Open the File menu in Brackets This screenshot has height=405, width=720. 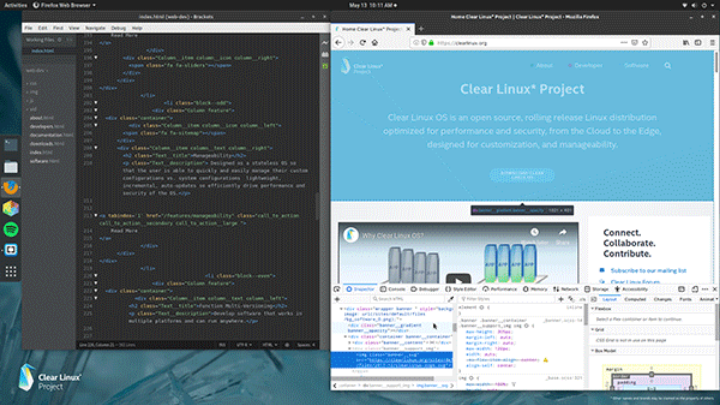pos(28,28)
